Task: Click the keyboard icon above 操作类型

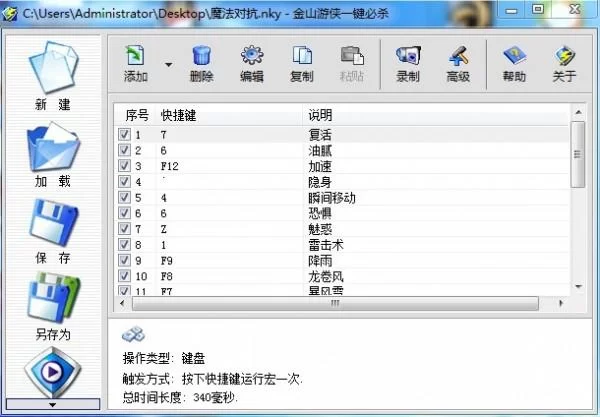Action: click(x=133, y=334)
